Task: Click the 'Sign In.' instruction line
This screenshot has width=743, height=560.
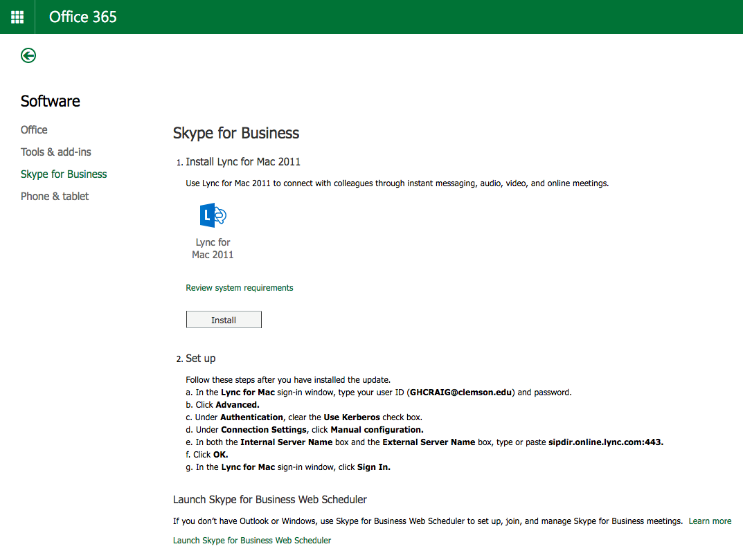Action: coord(288,467)
